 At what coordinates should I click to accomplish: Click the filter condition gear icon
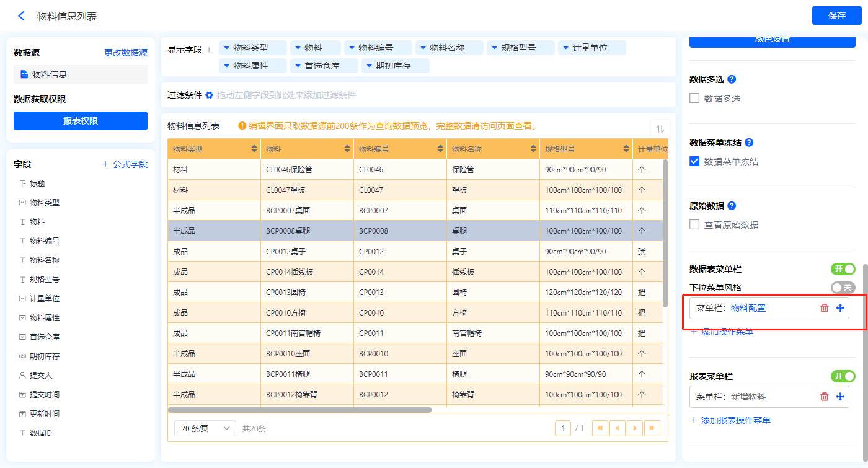[209, 95]
